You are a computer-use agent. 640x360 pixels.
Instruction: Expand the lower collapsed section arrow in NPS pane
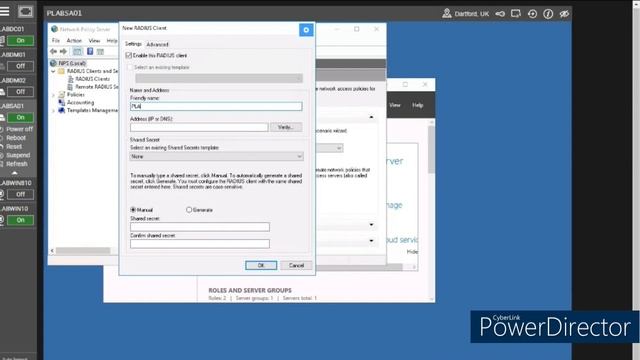point(371,241)
